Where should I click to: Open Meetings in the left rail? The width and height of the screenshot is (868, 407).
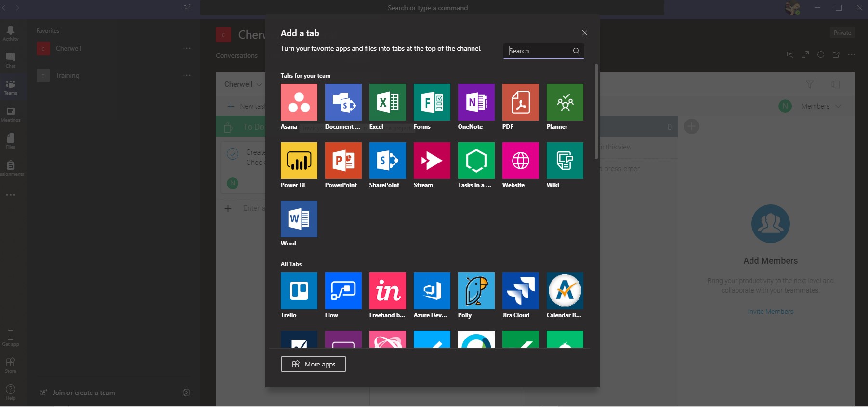pos(11,114)
